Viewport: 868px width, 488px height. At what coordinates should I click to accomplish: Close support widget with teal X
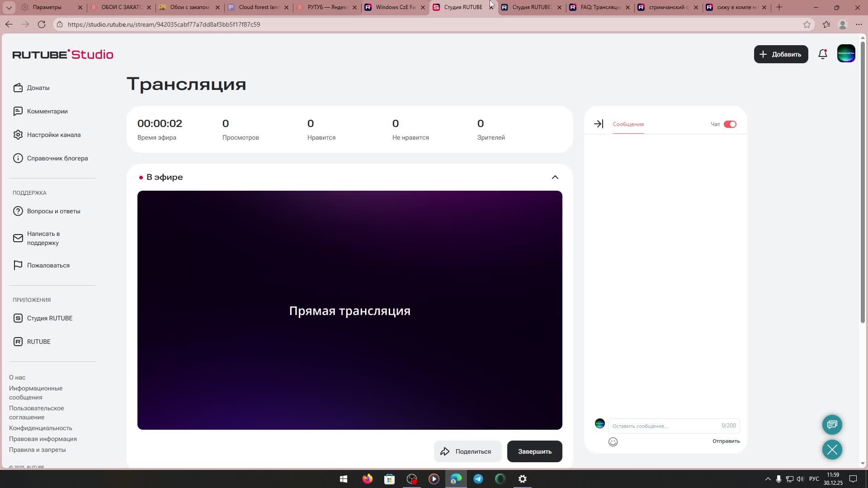(832, 450)
